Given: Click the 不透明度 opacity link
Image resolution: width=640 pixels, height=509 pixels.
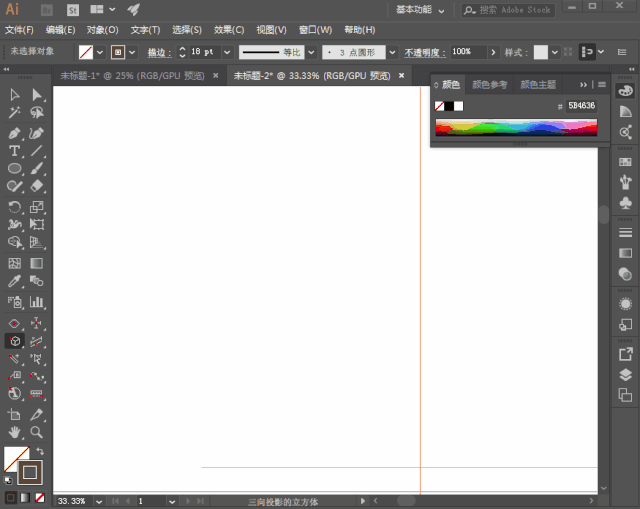Looking at the screenshot, I should coord(424,52).
